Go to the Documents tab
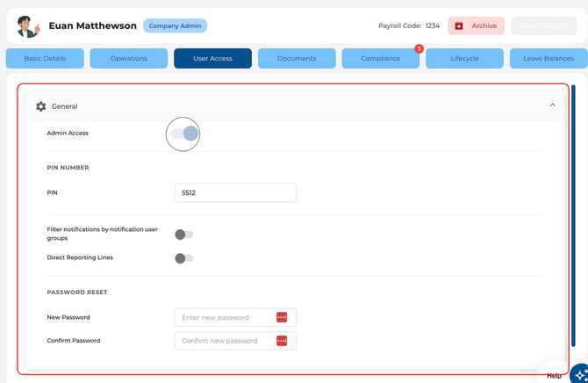This screenshot has width=588, height=383. click(297, 58)
